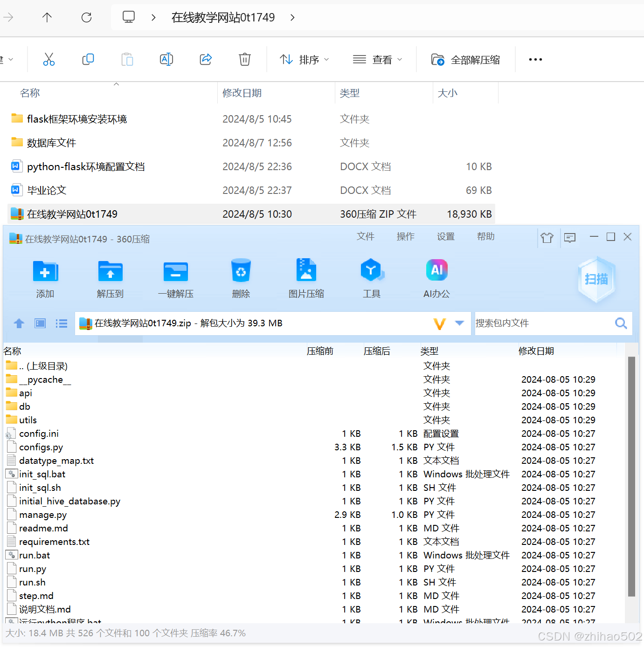Image resolution: width=644 pixels, height=647 pixels.
Task: Go up a level with the 360压缩 up arrow
Action: [x=19, y=323]
